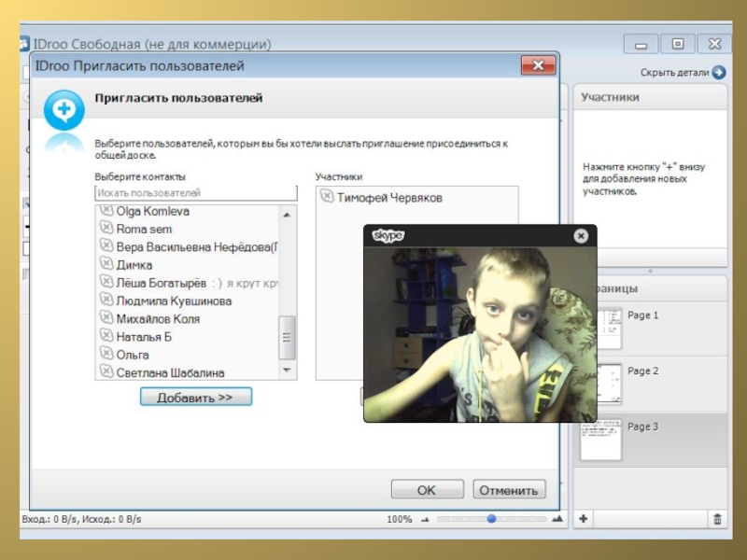Confirm the invitation with OK

[427, 490]
